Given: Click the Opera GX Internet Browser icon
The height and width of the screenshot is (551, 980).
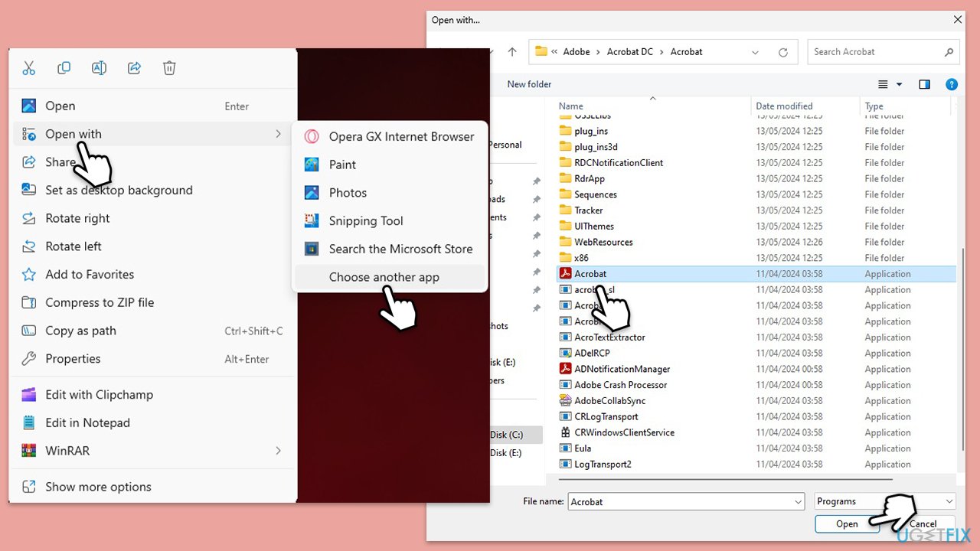Looking at the screenshot, I should [312, 137].
